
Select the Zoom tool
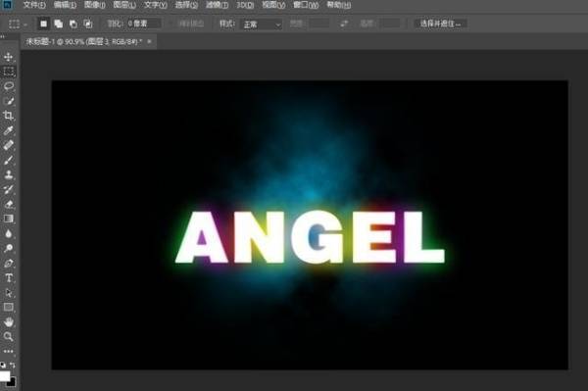[8, 336]
